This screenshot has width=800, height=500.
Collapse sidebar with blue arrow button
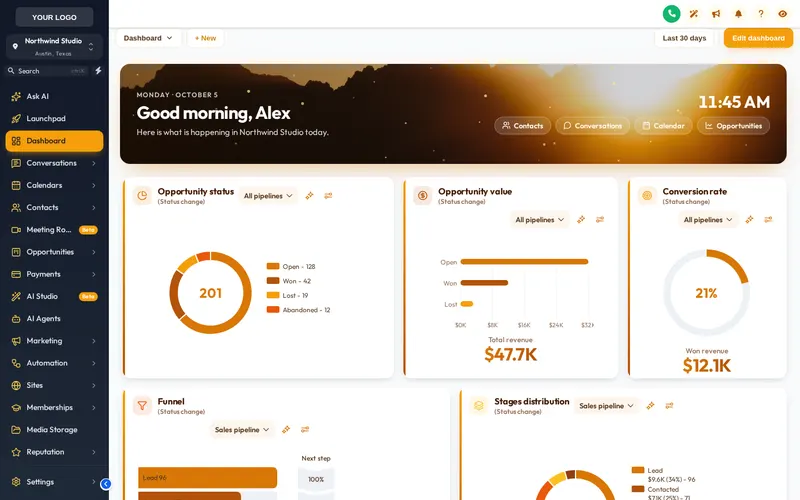(x=106, y=484)
